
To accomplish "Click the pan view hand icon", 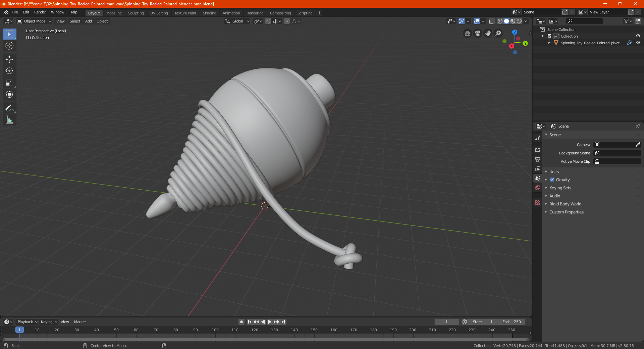I will (488, 33).
